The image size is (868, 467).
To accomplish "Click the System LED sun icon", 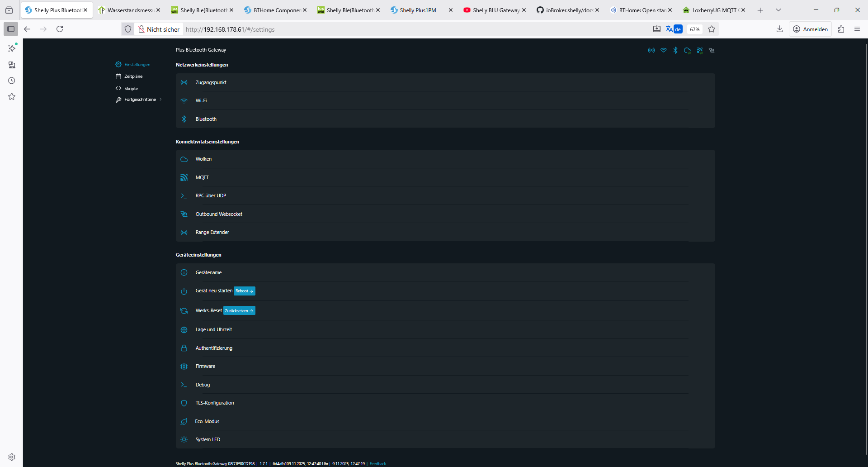I will coord(184,439).
